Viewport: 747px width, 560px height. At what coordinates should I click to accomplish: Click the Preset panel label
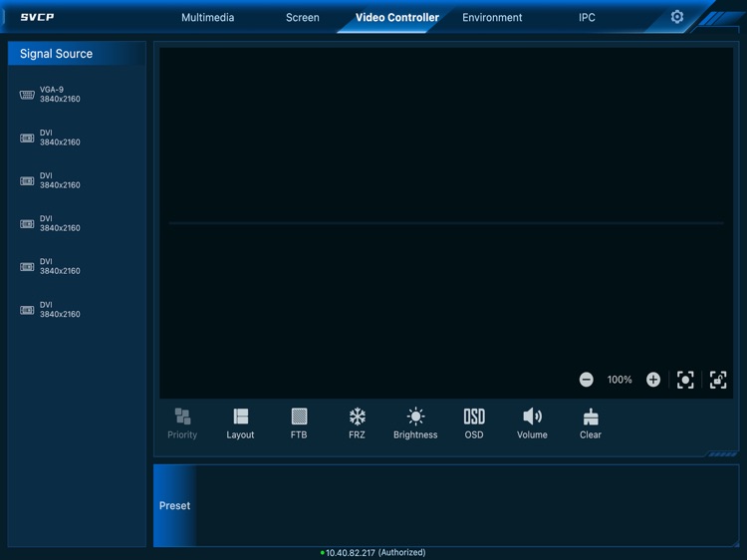174,505
